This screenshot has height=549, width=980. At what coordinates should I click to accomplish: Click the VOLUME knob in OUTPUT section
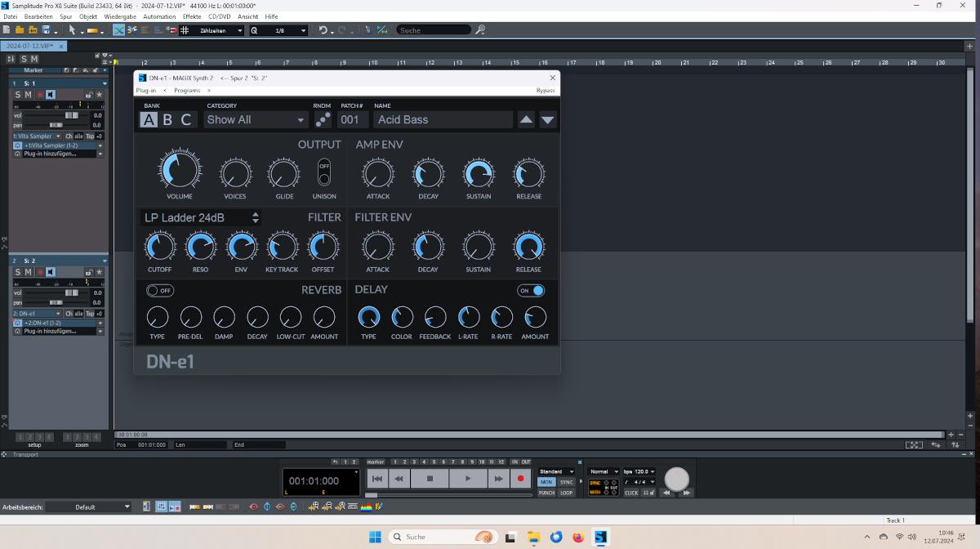coord(180,171)
